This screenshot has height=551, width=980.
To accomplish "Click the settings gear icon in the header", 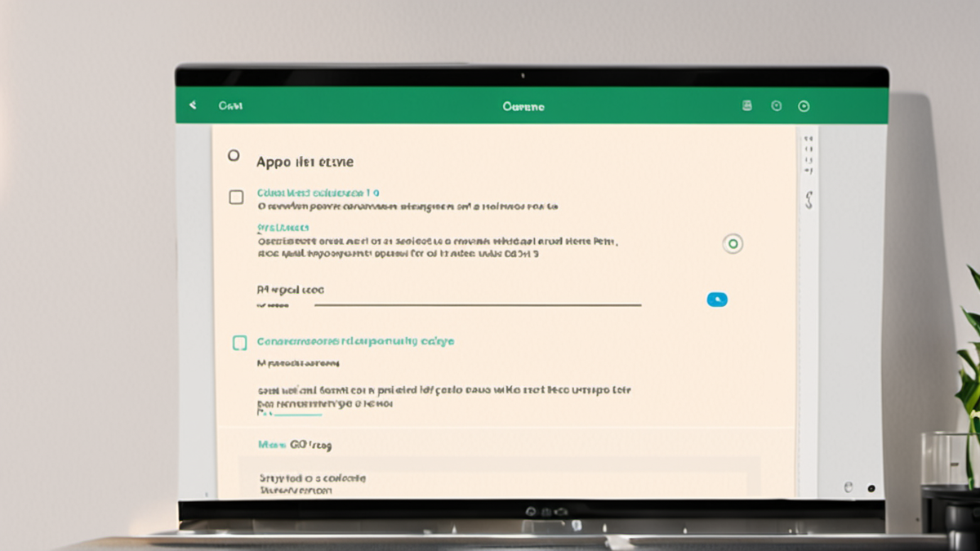I will (x=776, y=105).
